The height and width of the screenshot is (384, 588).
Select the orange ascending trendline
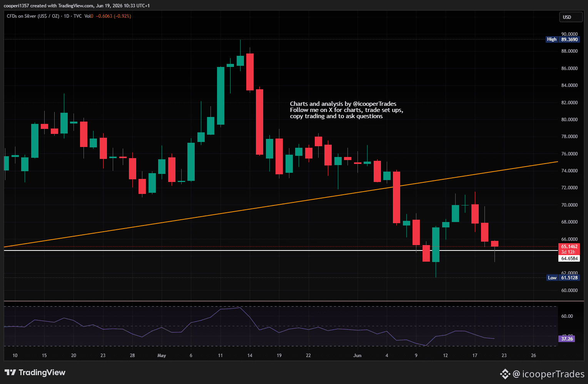coord(281,204)
